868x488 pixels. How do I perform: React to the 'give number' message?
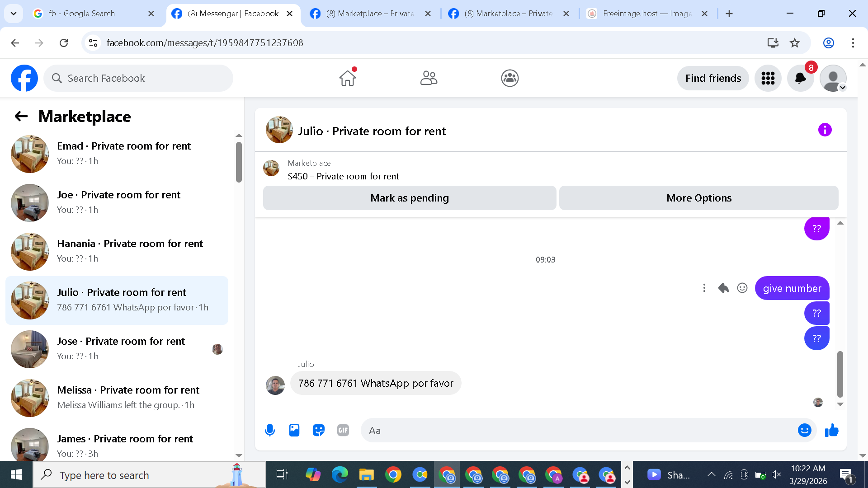[x=742, y=288]
